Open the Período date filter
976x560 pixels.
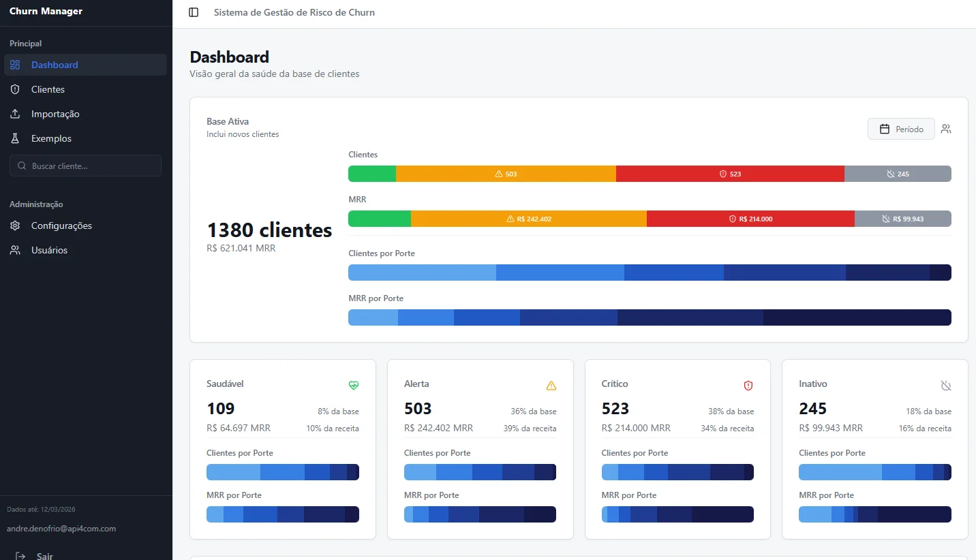click(901, 129)
